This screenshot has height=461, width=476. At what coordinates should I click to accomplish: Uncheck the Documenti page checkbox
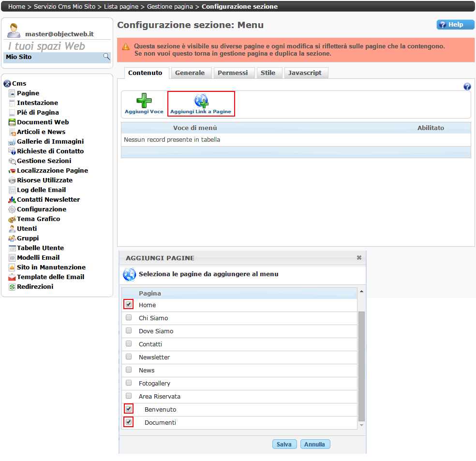click(x=129, y=422)
